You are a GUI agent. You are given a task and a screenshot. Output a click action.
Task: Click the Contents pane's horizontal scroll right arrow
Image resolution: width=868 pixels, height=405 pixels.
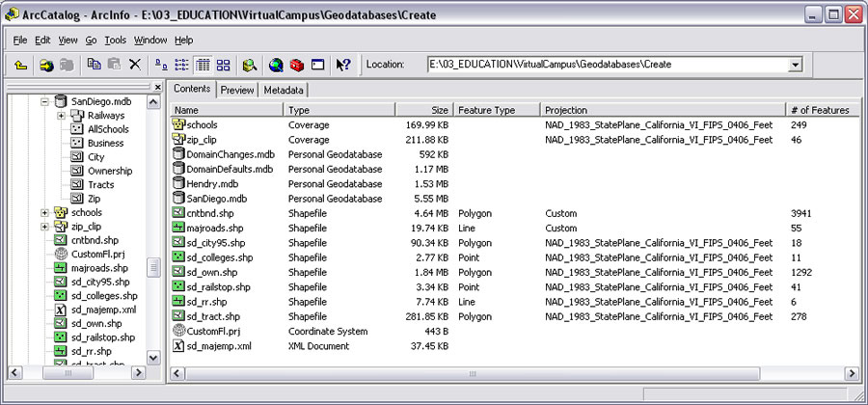[x=852, y=373]
